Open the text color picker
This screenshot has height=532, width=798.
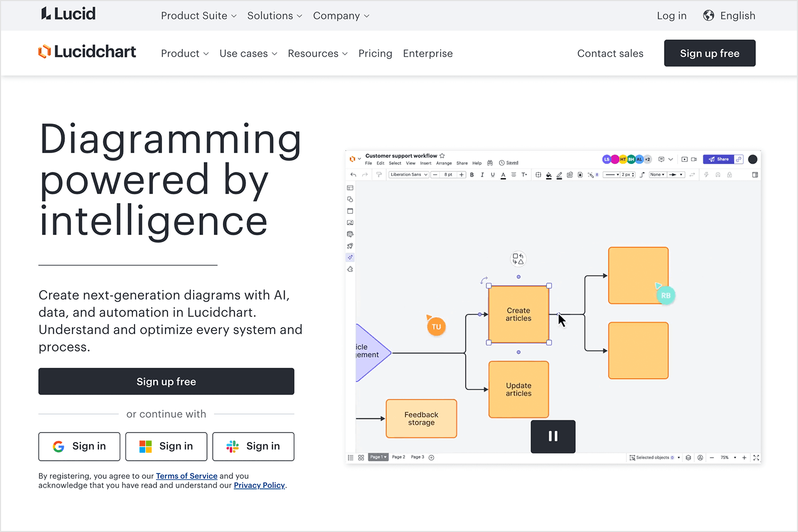tap(503, 175)
